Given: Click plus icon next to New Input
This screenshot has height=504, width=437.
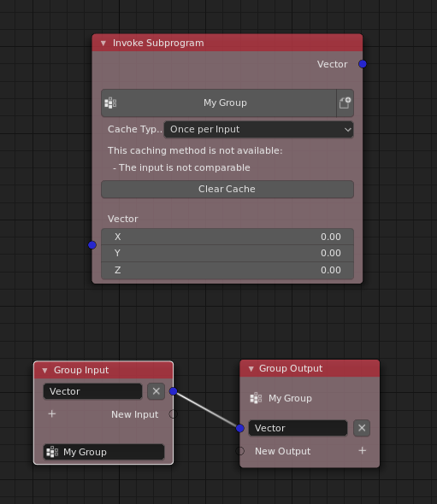Looking at the screenshot, I should 52,414.
